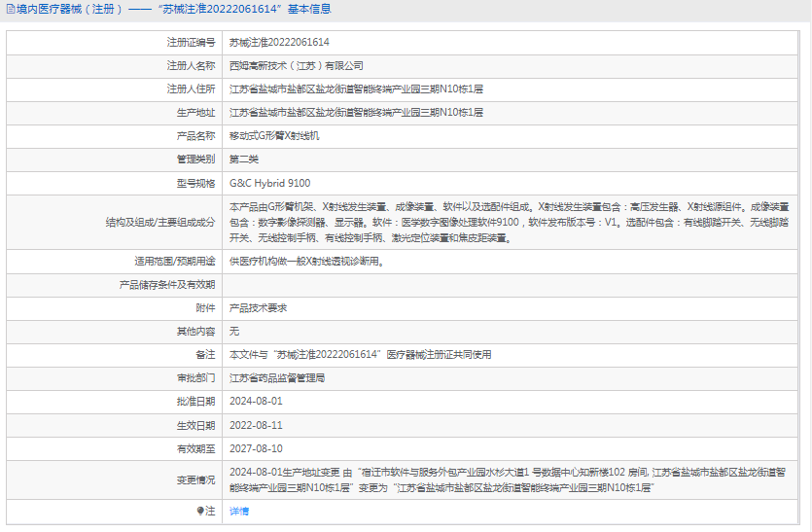Image resolution: width=812 pixels, height=532 pixels.
Task: Select remark text starting 本文件与
Action: click(361, 355)
